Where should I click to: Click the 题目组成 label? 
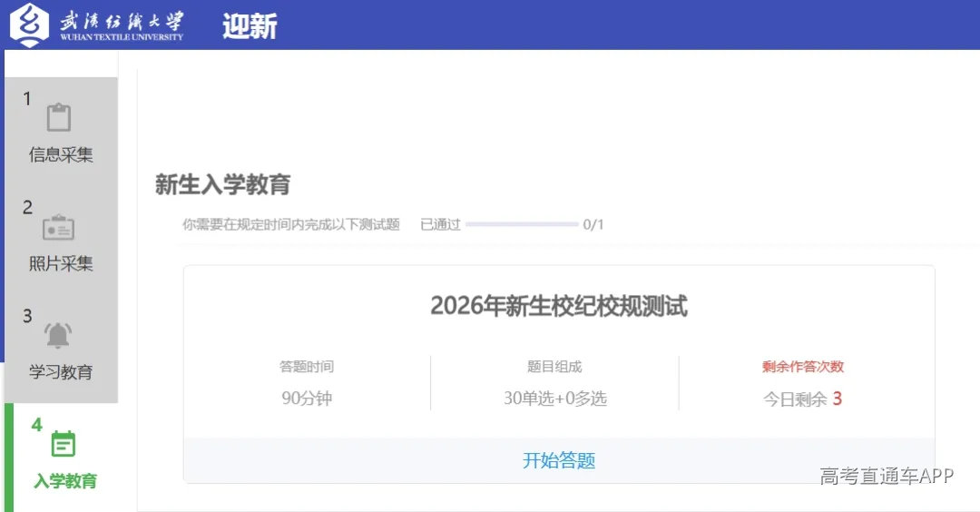[x=554, y=367]
